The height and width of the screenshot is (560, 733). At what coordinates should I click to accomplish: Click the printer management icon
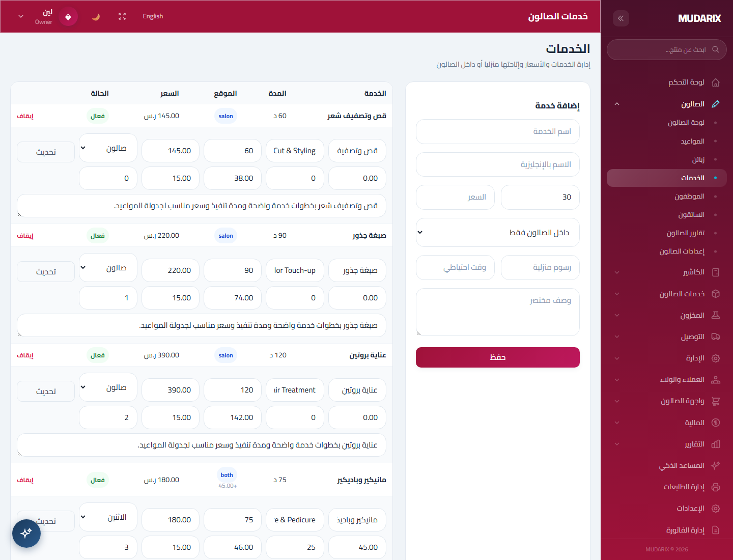715,487
